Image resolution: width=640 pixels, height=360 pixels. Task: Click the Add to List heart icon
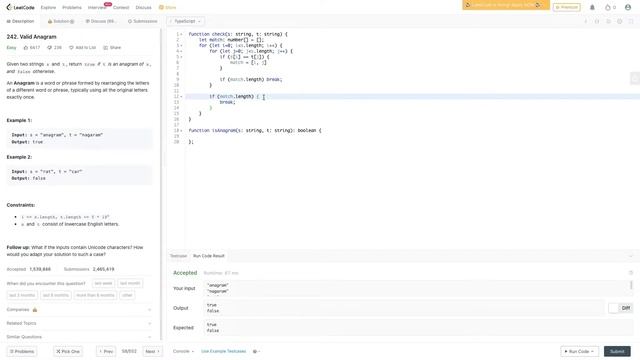click(71, 48)
